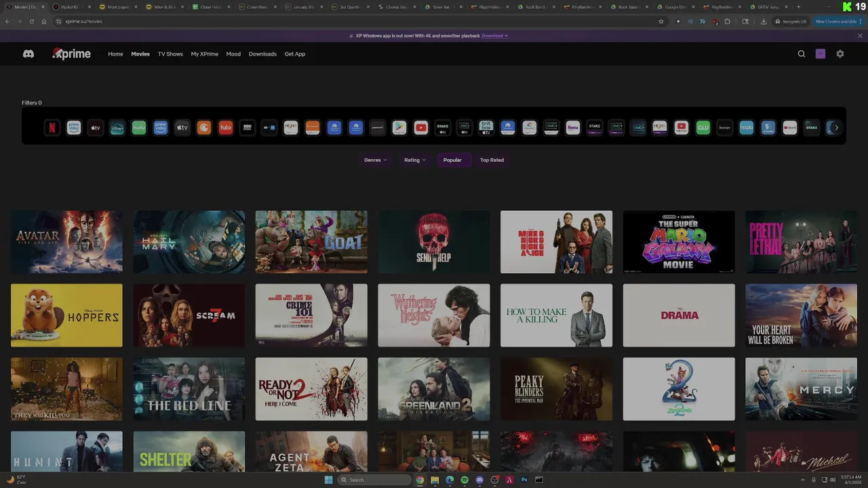
Task: Open the Project Hail Mary poster
Action: pyautogui.click(x=189, y=242)
